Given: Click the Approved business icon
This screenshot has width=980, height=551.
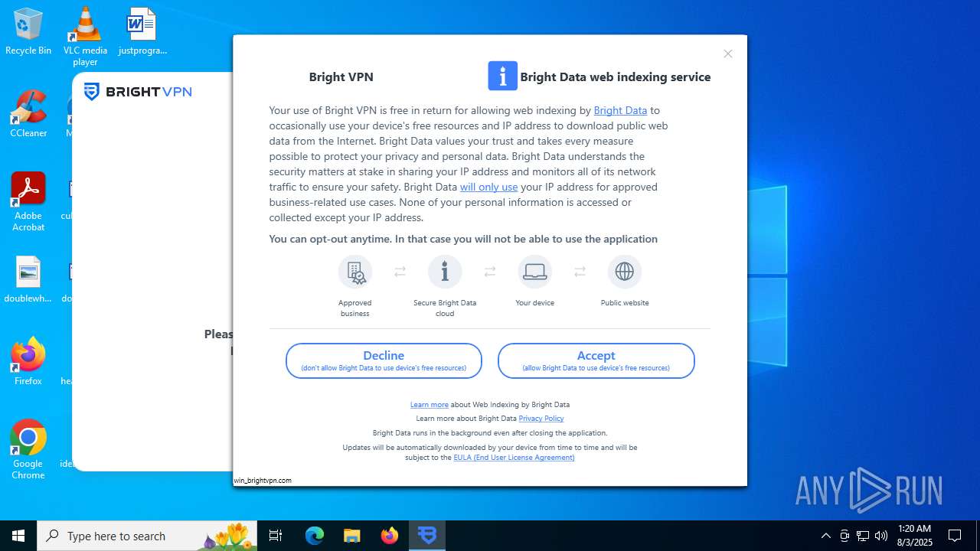Looking at the screenshot, I should pyautogui.click(x=355, y=272).
